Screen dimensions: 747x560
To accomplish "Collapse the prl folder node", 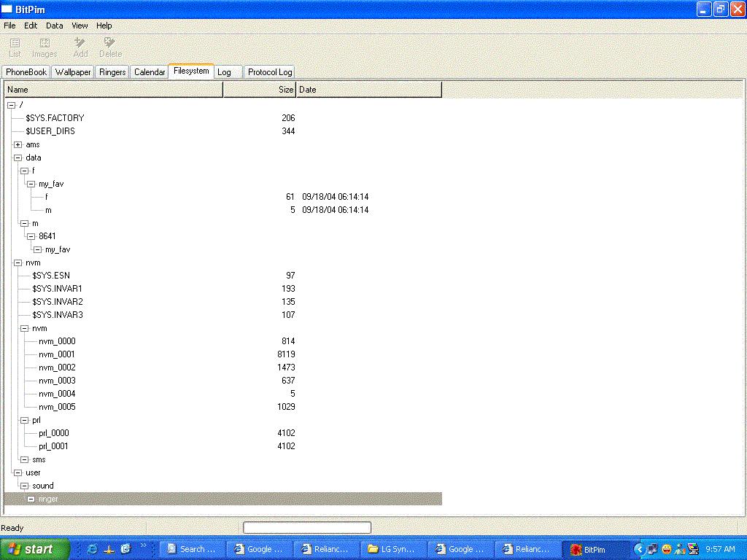I will tap(24, 420).
